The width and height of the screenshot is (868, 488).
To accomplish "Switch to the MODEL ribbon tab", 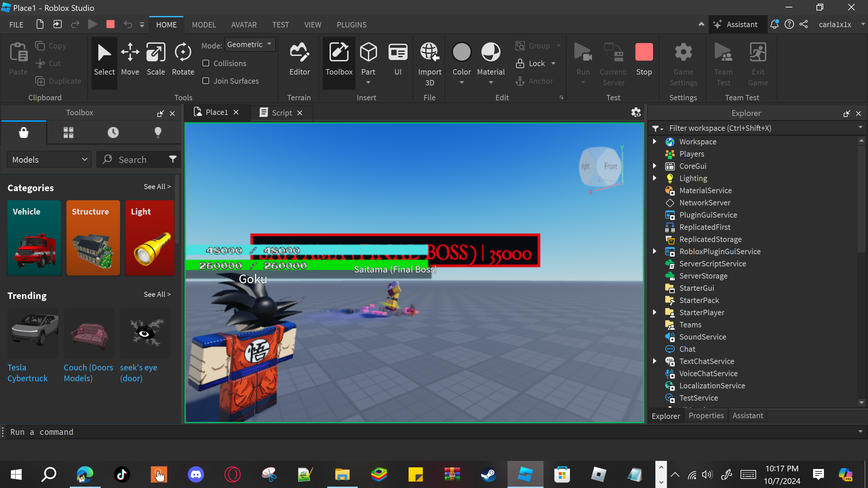I will point(204,25).
